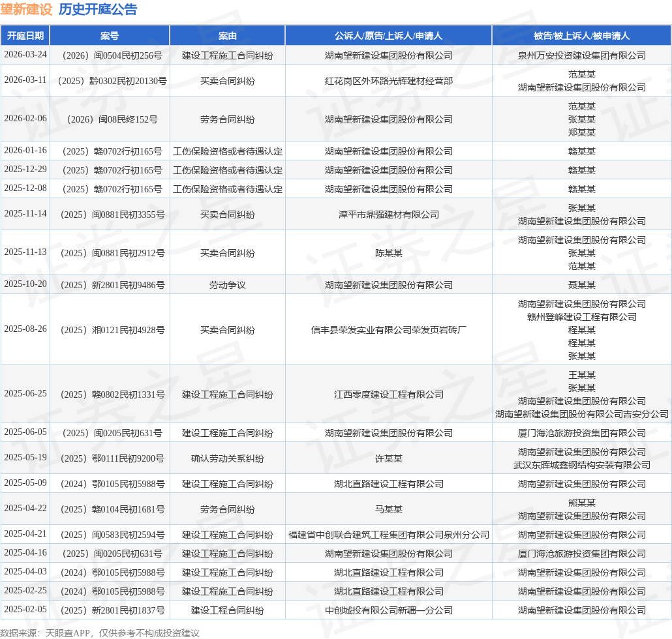Click the date 2026-03-24
Viewport: 672px width, 639px height.
pos(25,54)
